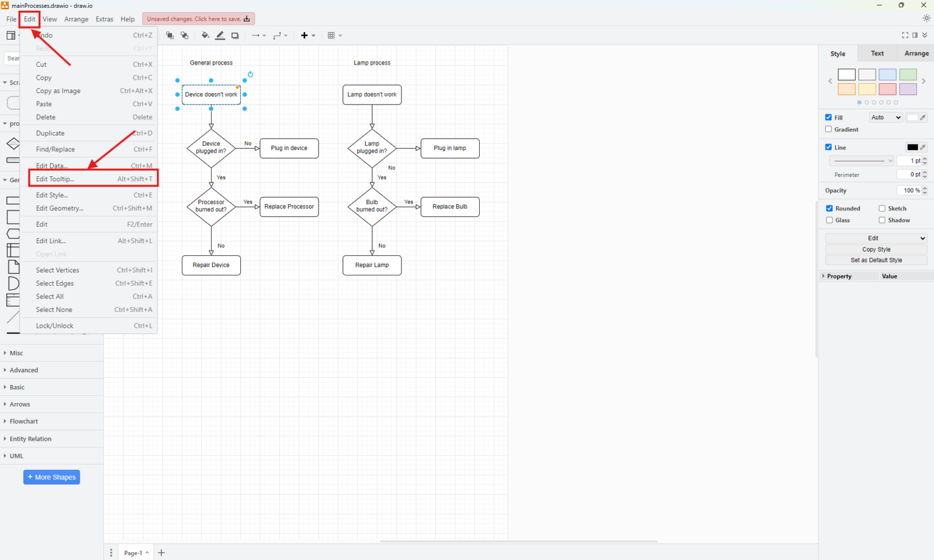
Task: Select the Fill Color toolbar icon
Action: click(x=205, y=35)
